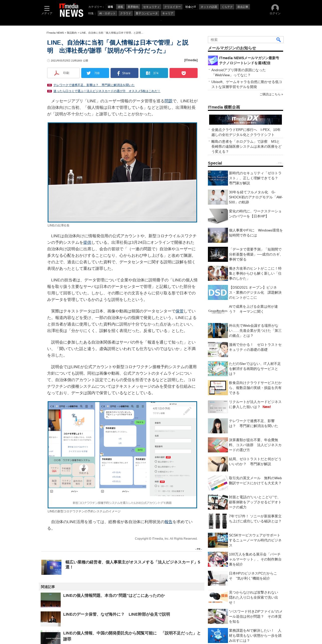Open 7年で17件！ソニーが新規事業 article
Image resolution: width=322 pixels, height=644 pixels.
pyautogui.click(x=255, y=519)
